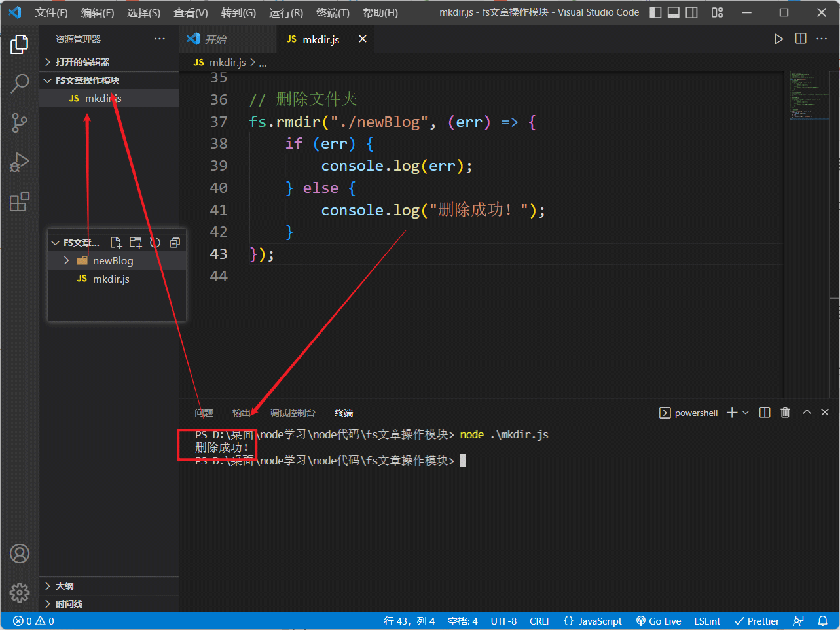
Task: Open the Accounts menu icon
Action: coord(20,553)
